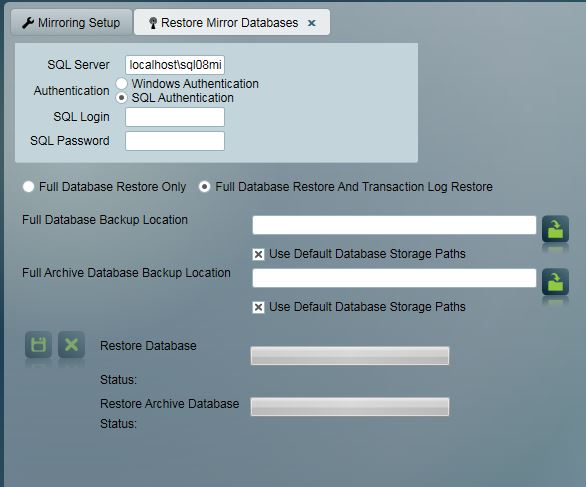The width and height of the screenshot is (586, 487).
Task: Close the Restore Mirror Databases tab
Action: 312,23
